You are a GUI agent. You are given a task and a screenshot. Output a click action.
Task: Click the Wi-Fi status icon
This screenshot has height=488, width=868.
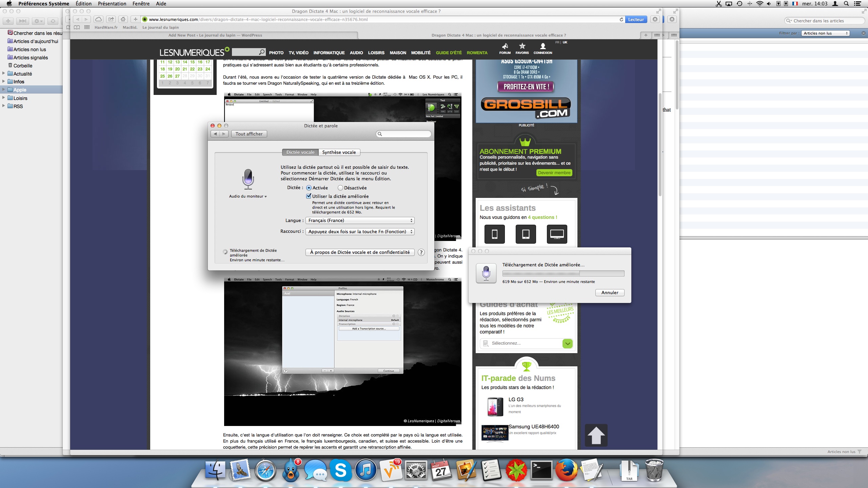point(760,4)
